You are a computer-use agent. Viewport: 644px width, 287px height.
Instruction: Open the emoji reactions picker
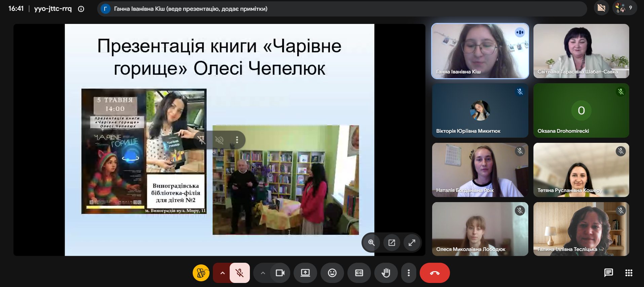[x=332, y=273]
